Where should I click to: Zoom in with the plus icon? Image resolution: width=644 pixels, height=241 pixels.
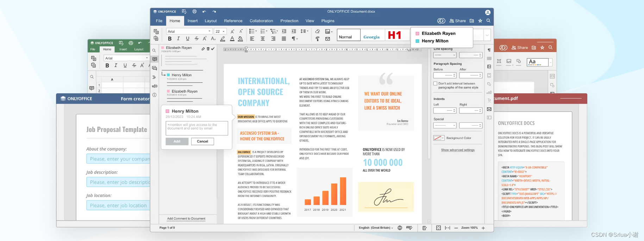point(483,228)
